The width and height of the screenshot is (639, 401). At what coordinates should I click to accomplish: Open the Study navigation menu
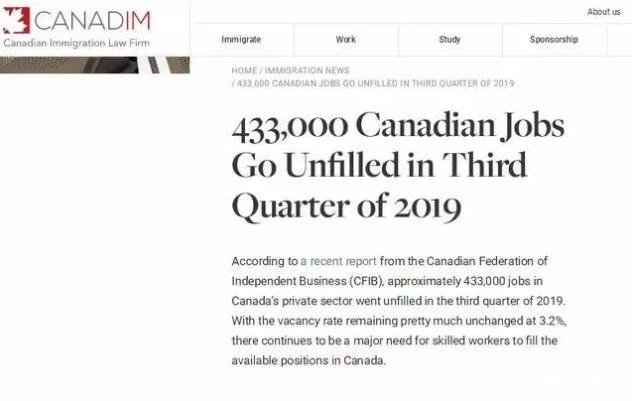coord(450,40)
